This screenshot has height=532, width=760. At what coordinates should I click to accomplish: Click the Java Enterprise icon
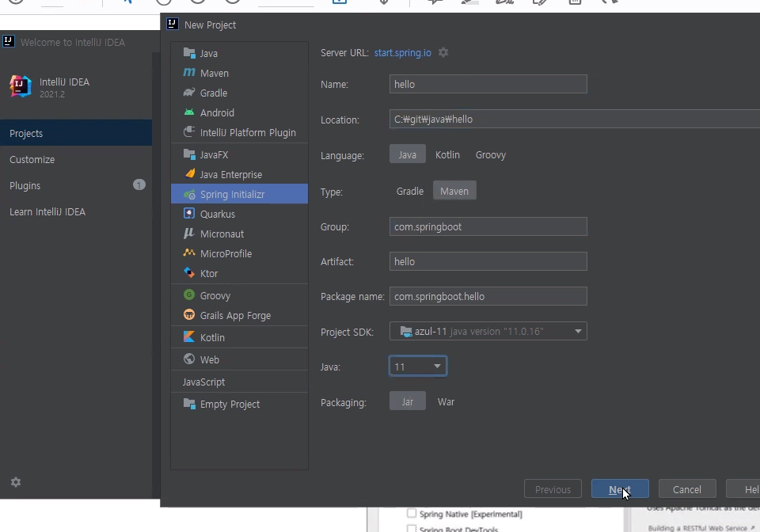point(189,174)
